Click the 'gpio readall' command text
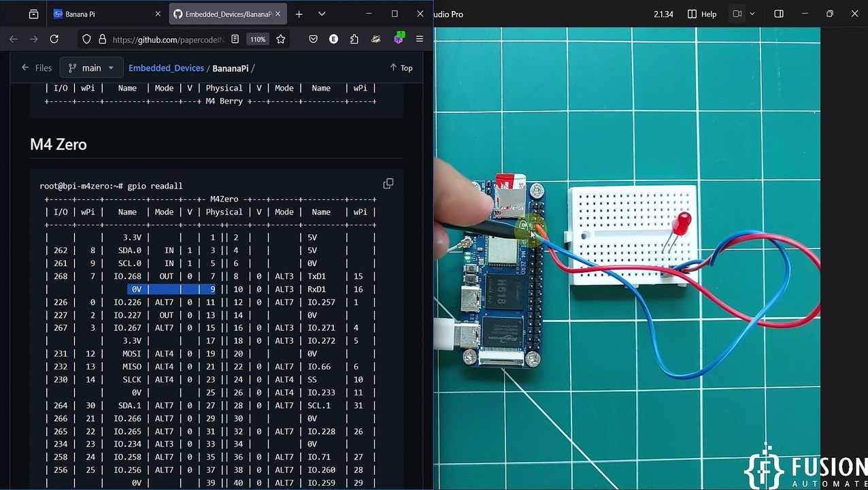Screen dimensions: 868x490 (x=154, y=186)
